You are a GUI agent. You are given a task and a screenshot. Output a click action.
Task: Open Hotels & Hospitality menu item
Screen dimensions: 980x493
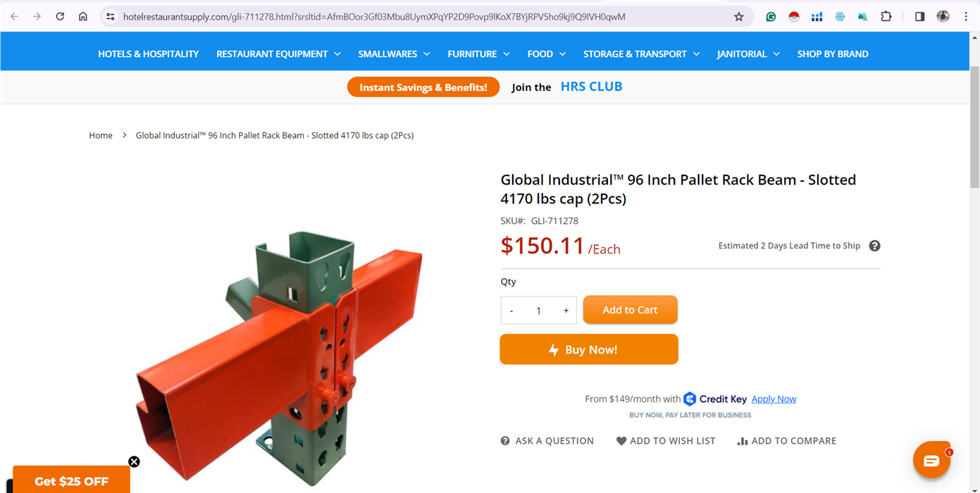pos(148,54)
